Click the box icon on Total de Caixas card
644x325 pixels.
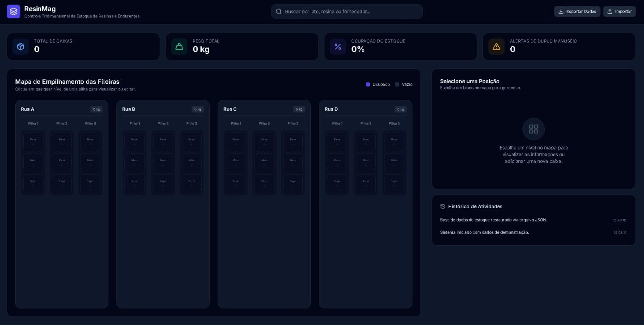point(21,47)
